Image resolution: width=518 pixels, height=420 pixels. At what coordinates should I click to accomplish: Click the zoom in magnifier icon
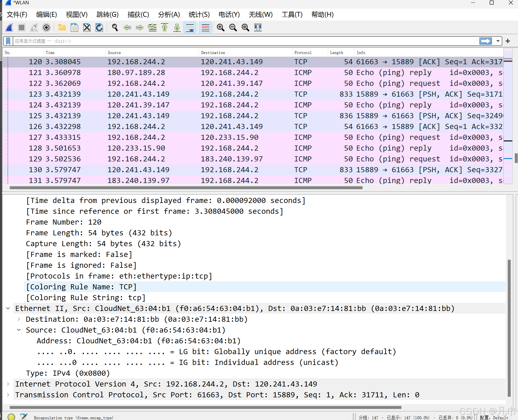pyautogui.click(x=220, y=28)
